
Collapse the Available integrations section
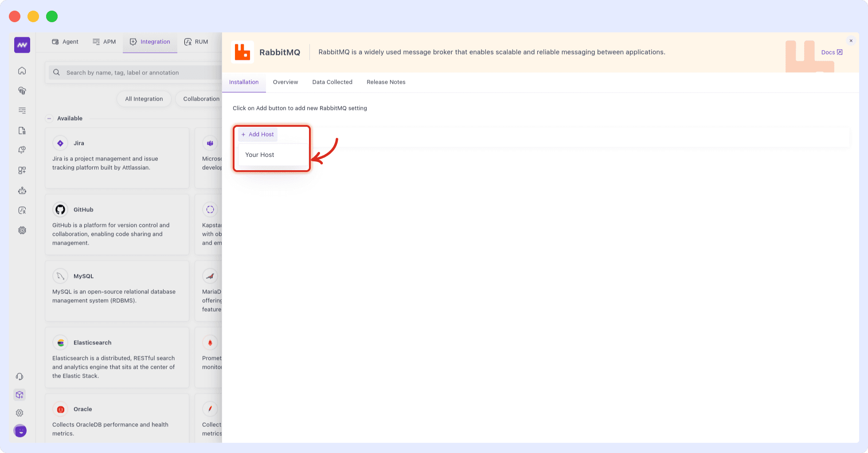pyautogui.click(x=49, y=118)
